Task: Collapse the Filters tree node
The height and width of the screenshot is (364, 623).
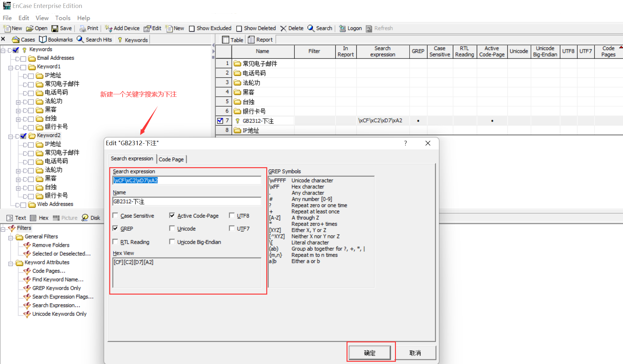Action: (3, 229)
